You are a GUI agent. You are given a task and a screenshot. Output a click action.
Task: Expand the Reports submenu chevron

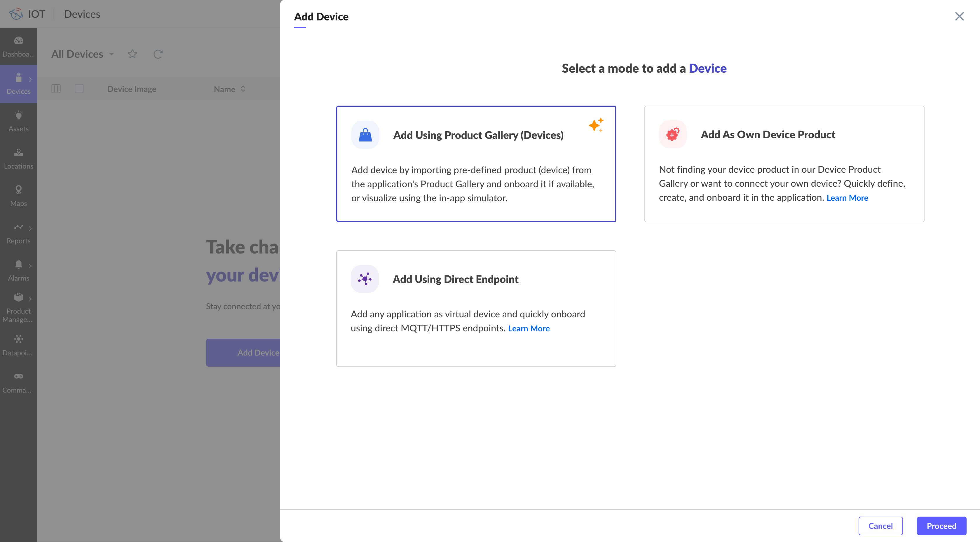pos(30,229)
